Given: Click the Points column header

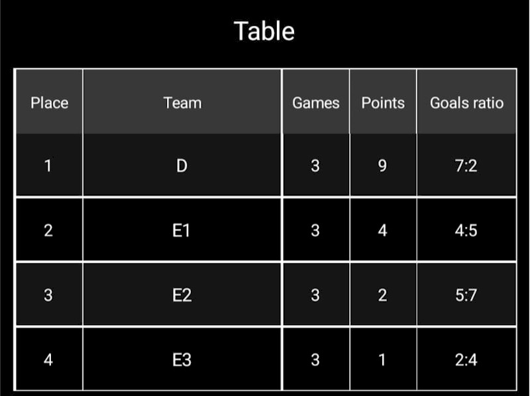Looking at the screenshot, I should 382,103.
